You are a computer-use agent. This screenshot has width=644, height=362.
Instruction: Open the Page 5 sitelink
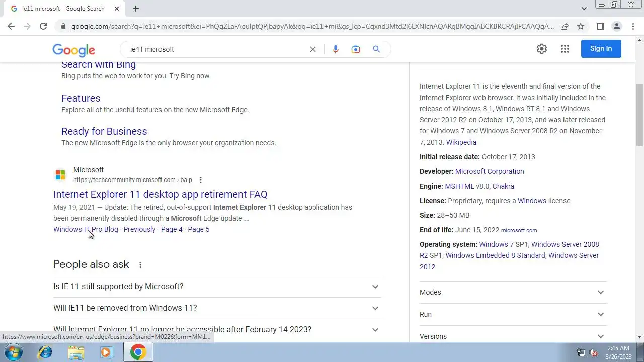pos(199,229)
